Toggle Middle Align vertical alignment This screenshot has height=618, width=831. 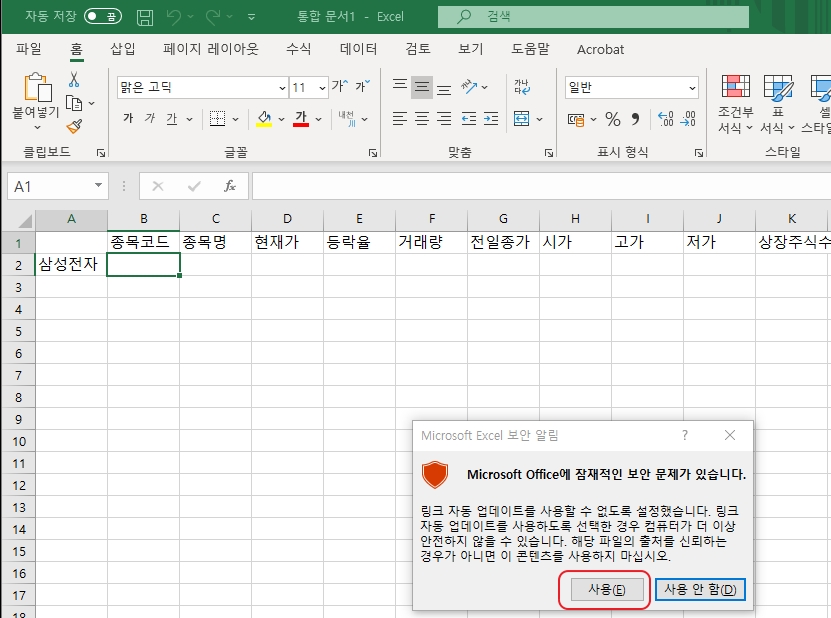tap(422, 87)
